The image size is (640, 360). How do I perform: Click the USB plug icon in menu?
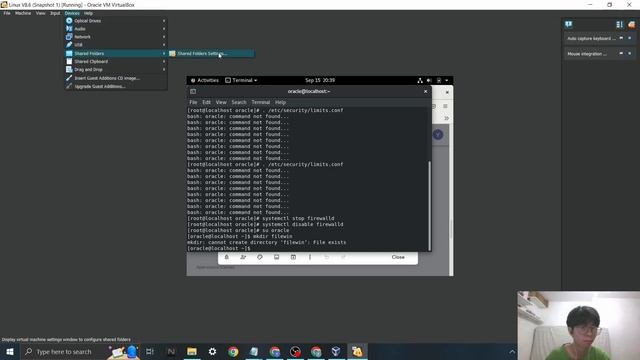pos(69,45)
